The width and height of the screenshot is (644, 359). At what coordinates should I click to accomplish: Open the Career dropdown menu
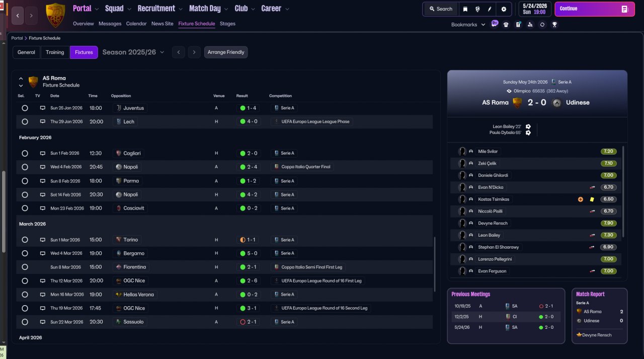tap(275, 9)
